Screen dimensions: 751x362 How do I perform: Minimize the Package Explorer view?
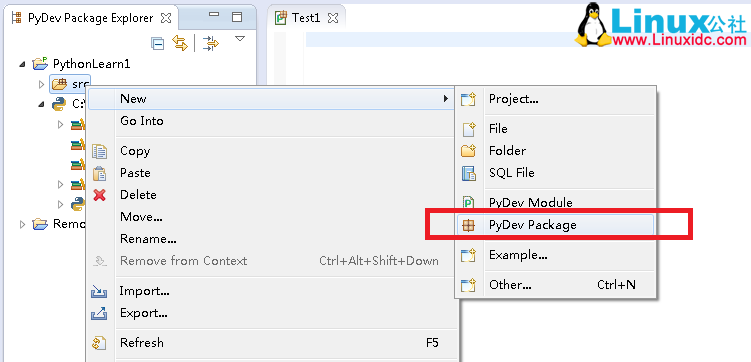pos(214,15)
